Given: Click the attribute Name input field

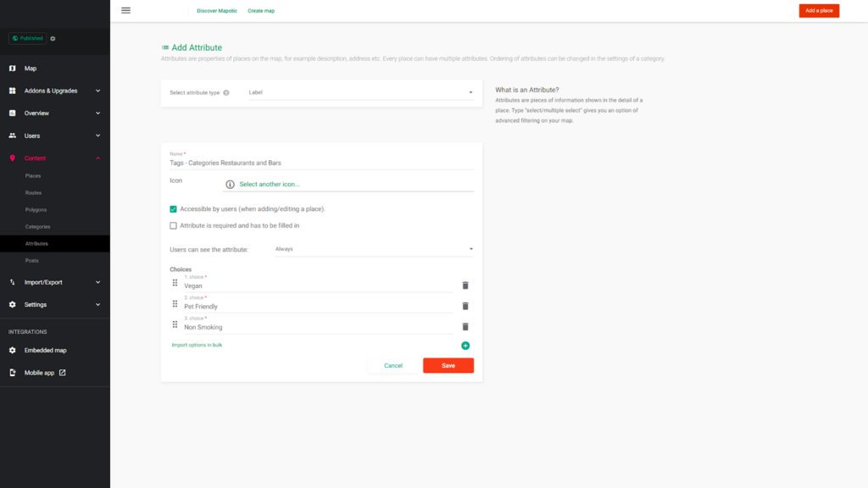Looking at the screenshot, I should click(x=321, y=164).
